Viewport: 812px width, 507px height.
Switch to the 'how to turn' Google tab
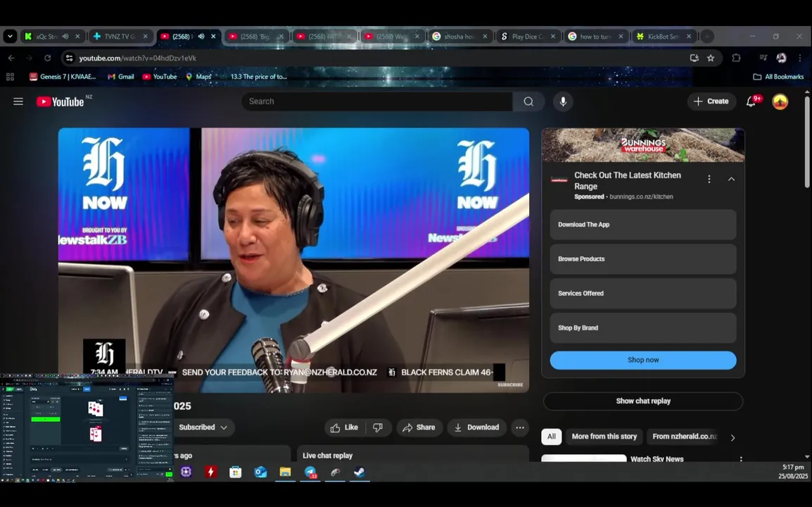595,37
